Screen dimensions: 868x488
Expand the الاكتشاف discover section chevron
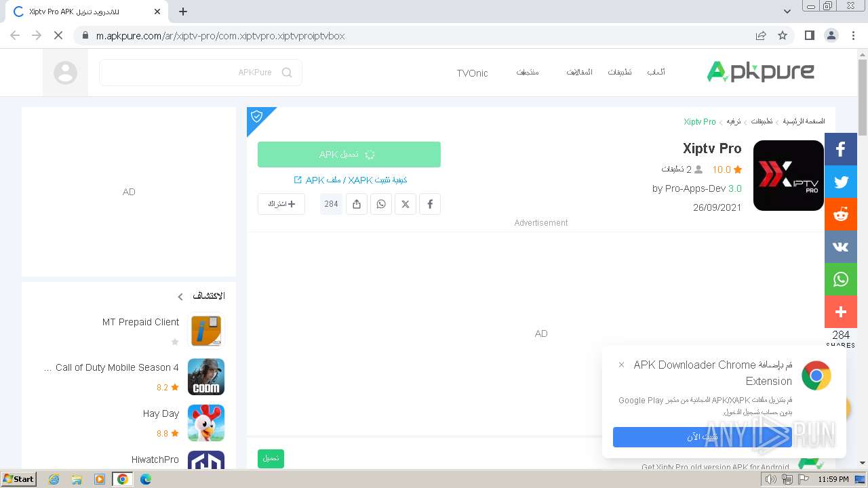[x=180, y=296]
